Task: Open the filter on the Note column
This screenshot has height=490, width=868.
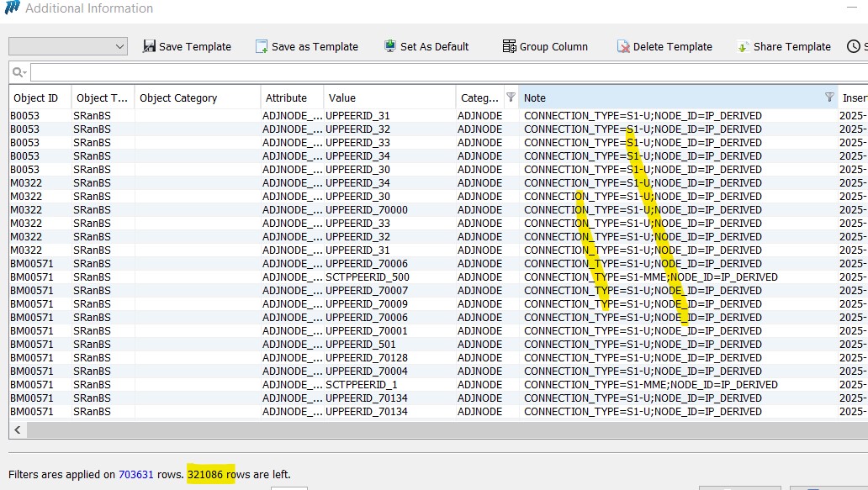Action: 829,97
